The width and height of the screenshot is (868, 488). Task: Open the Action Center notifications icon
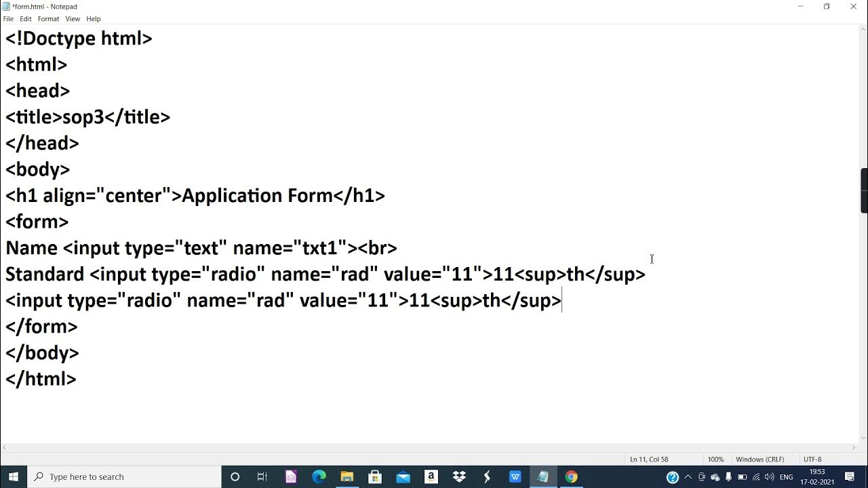[x=850, y=477]
